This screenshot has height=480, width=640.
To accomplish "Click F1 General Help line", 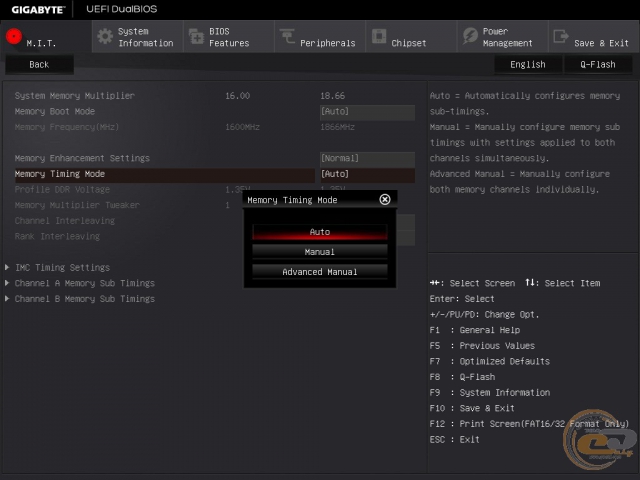I will click(475, 330).
